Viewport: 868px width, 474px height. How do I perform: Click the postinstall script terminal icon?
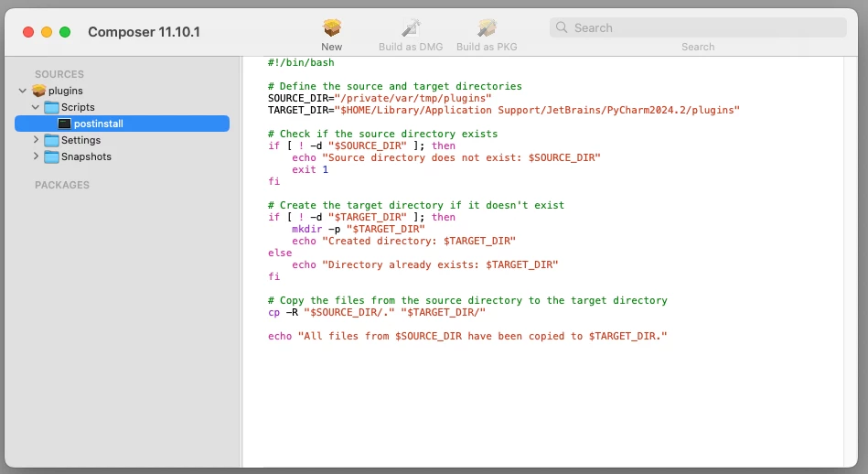click(x=65, y=124)
